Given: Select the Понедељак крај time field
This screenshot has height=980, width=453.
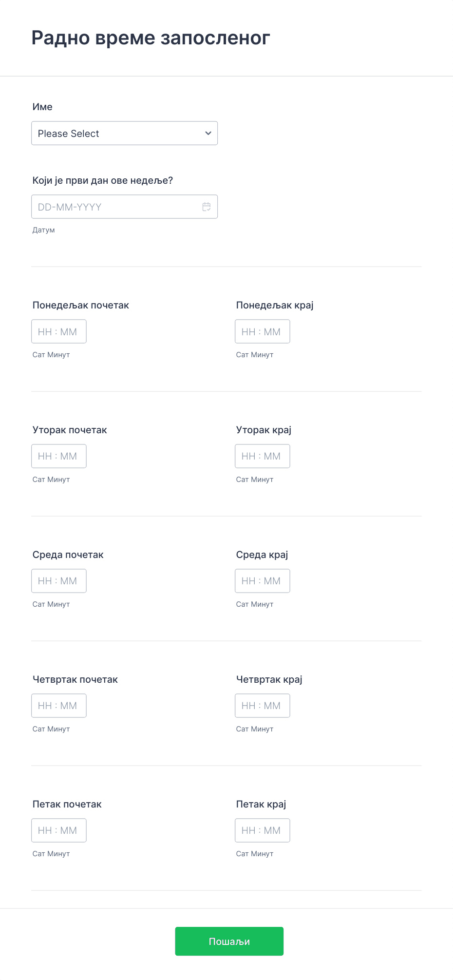Looking at the screenshot, I should 263,331.
